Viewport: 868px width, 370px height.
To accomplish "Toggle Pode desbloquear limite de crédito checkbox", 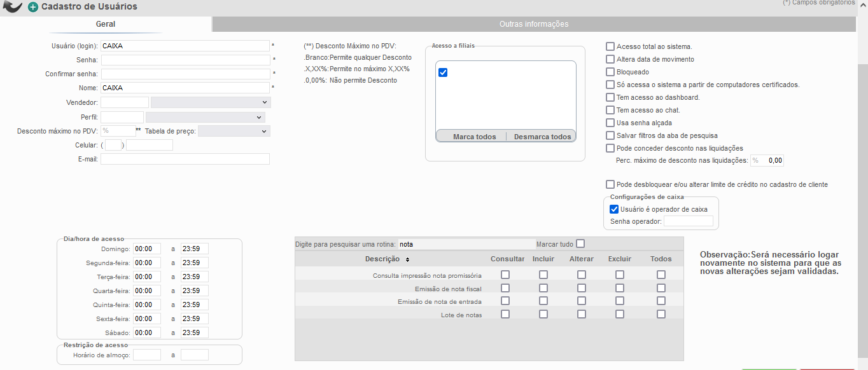I will [x=610, y=184].
